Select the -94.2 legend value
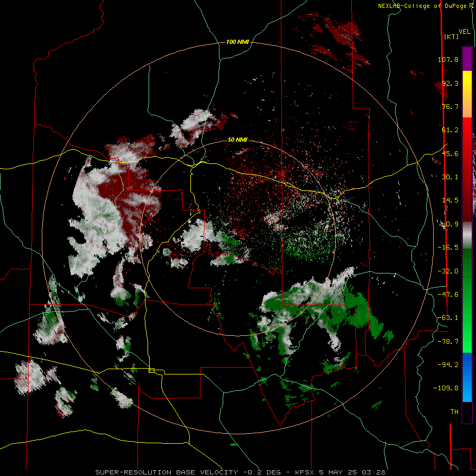Image resolution: width=476 pixels, height=476 pixels. tap(448, 364)
